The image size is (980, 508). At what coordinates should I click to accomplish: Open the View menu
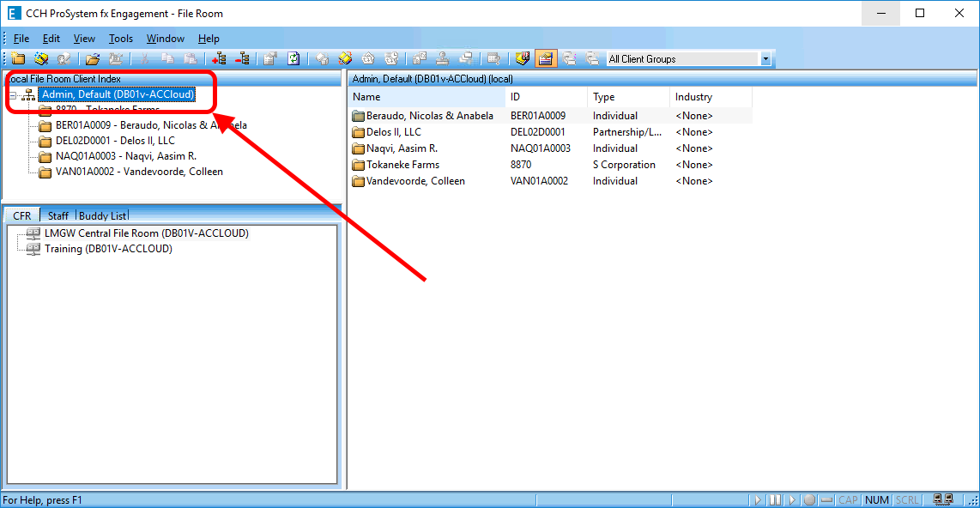84,39
